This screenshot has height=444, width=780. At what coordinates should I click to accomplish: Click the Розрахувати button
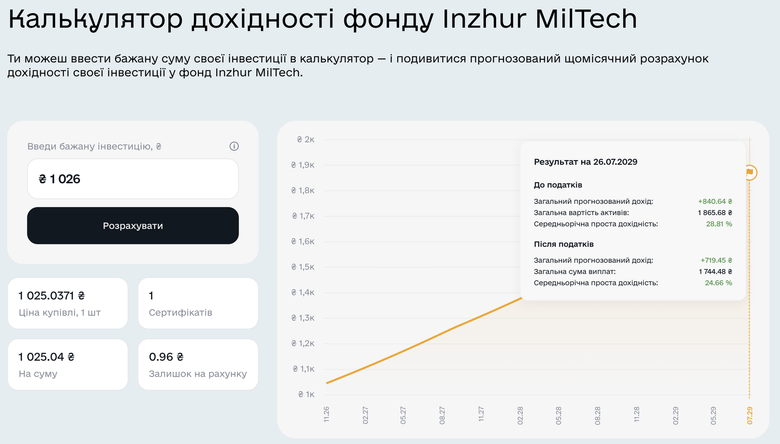[133, 226]
